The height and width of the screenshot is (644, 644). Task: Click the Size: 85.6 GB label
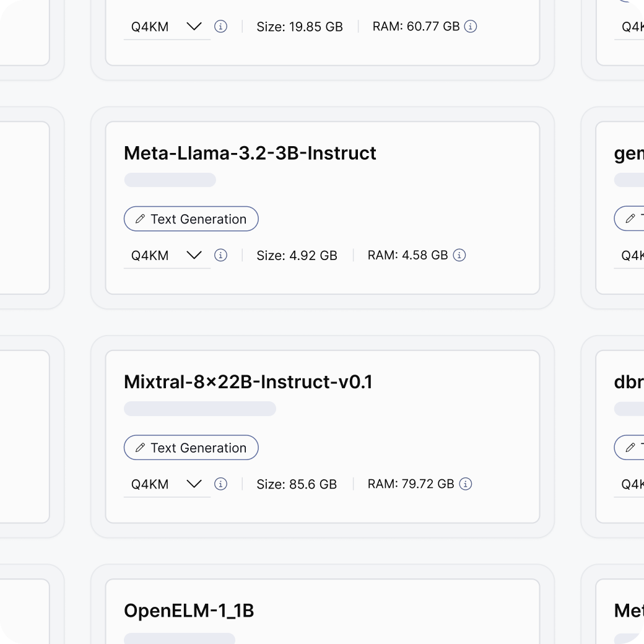297,484
